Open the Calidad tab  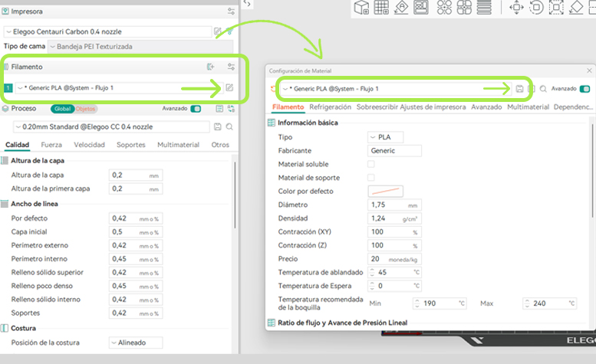[17, 145]
